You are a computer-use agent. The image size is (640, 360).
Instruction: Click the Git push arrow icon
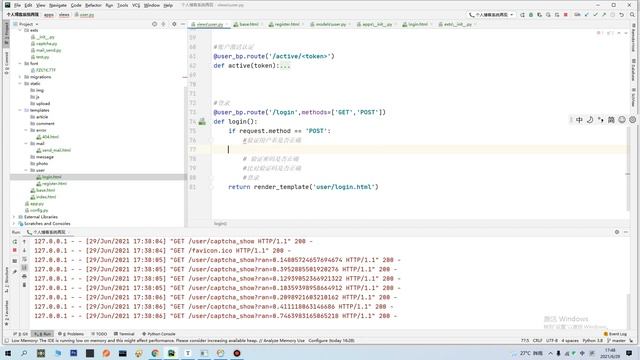[x=604, y=15]
